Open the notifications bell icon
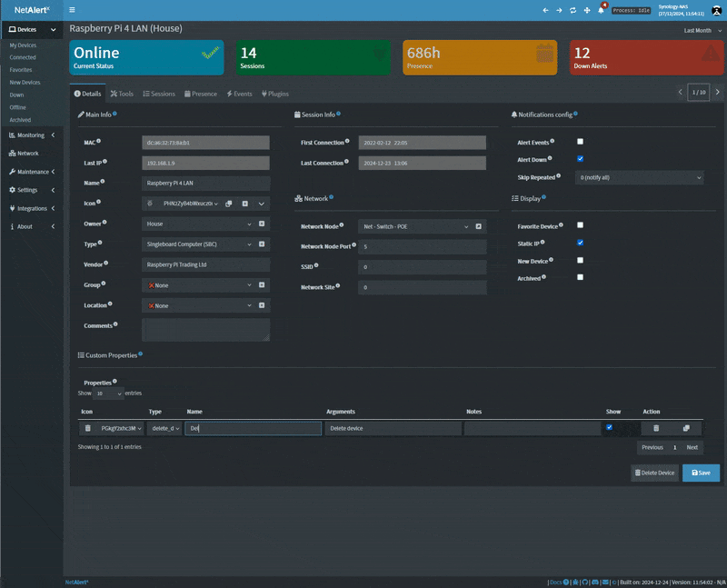 pyautogui.click(x=601, y=10)
